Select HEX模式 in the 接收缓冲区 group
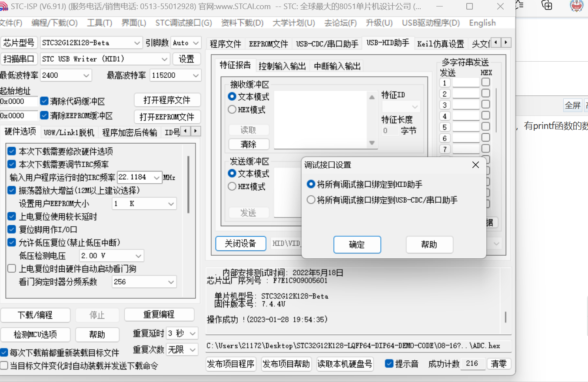This screenshot has width=588, height=382. click(232, 109)
